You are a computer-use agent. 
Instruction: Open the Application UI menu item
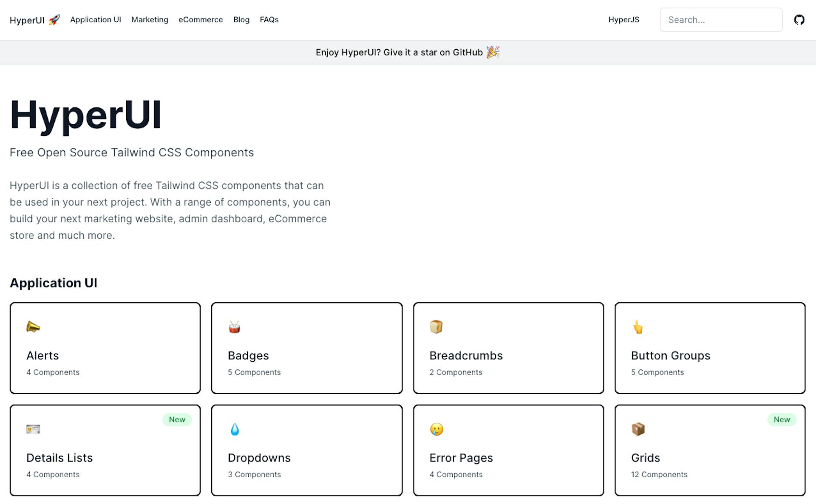point(95,20)
